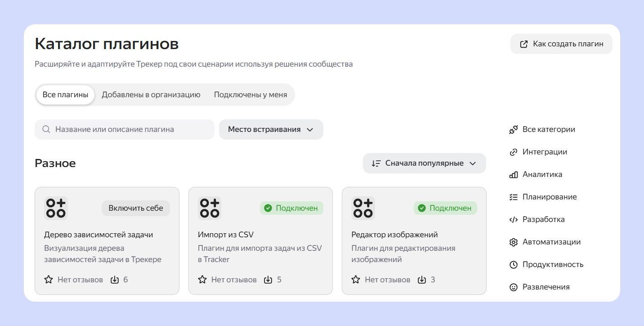
Task: Click the smiley icon for Развлечения
Action: coord(514,287)
